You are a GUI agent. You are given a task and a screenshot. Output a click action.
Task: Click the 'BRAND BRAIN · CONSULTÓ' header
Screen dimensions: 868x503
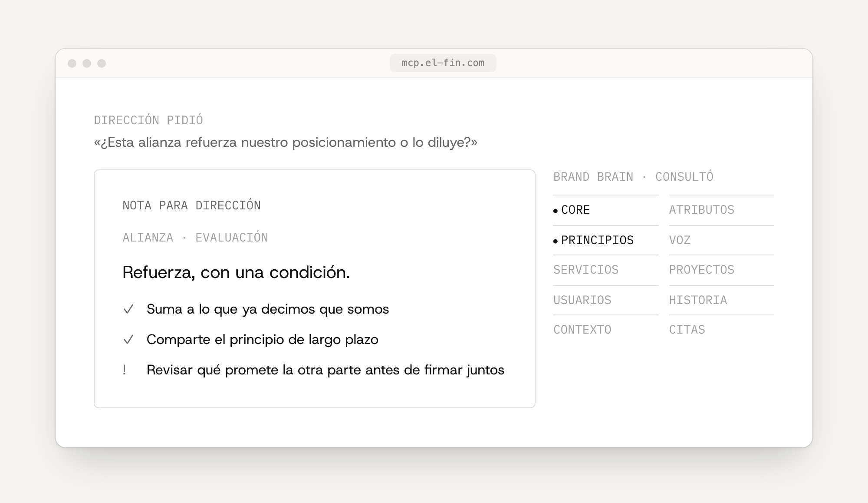tap(633, 177)
